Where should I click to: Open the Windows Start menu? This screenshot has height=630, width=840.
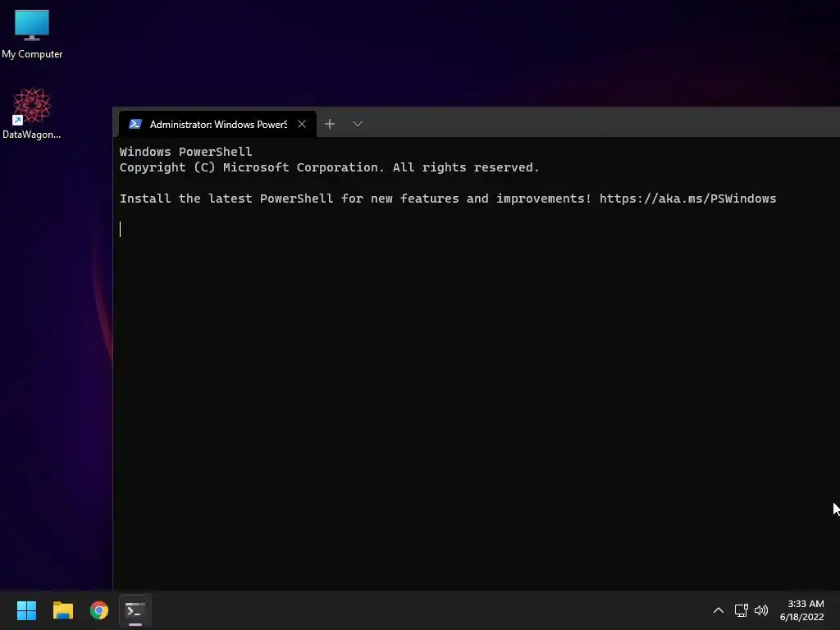coord(26,610)
